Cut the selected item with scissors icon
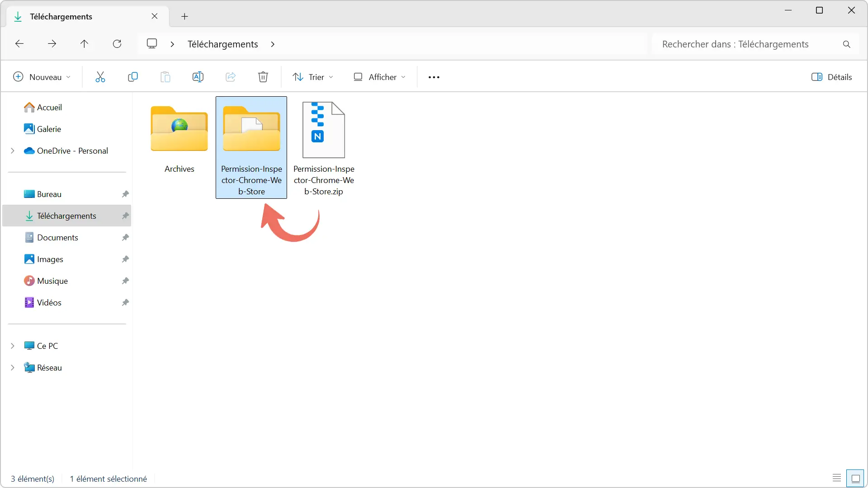The width and height of the screenshot is (868, 488). click(100, 77)
